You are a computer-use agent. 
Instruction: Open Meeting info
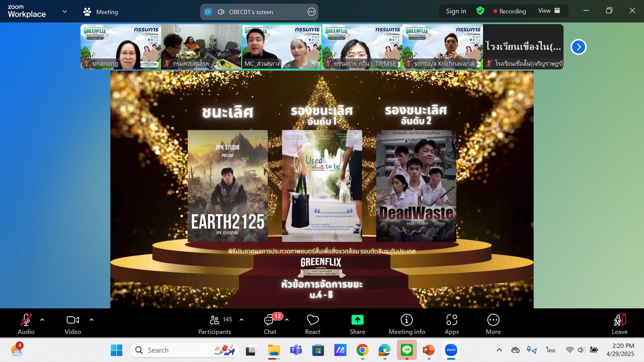coord(407,324)
